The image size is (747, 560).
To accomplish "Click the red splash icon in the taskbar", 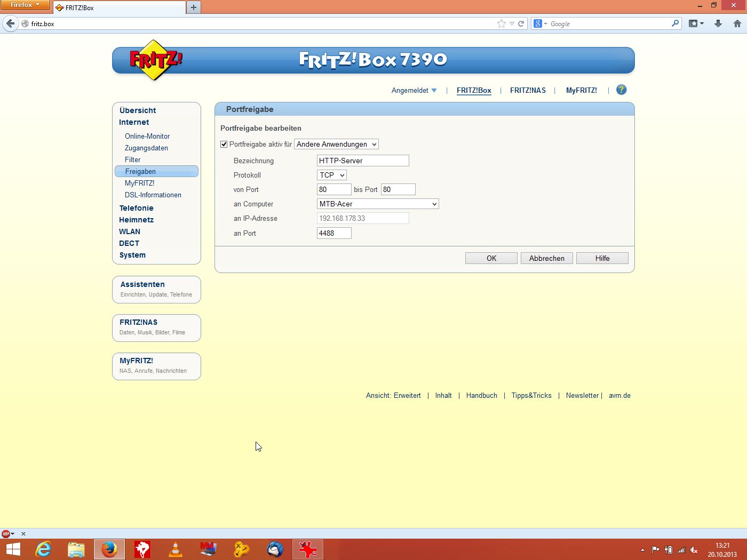I will coord(308,549).
